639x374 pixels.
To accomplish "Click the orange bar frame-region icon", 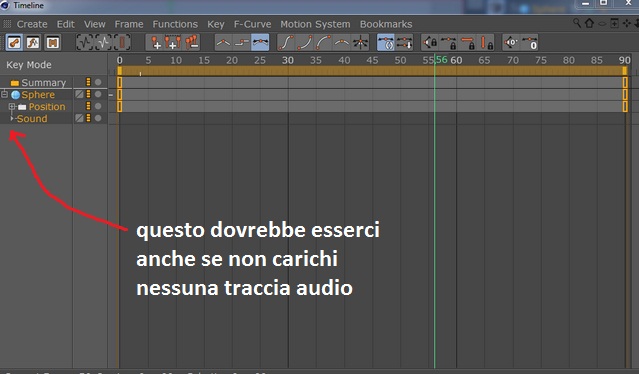I will point(122,42).
